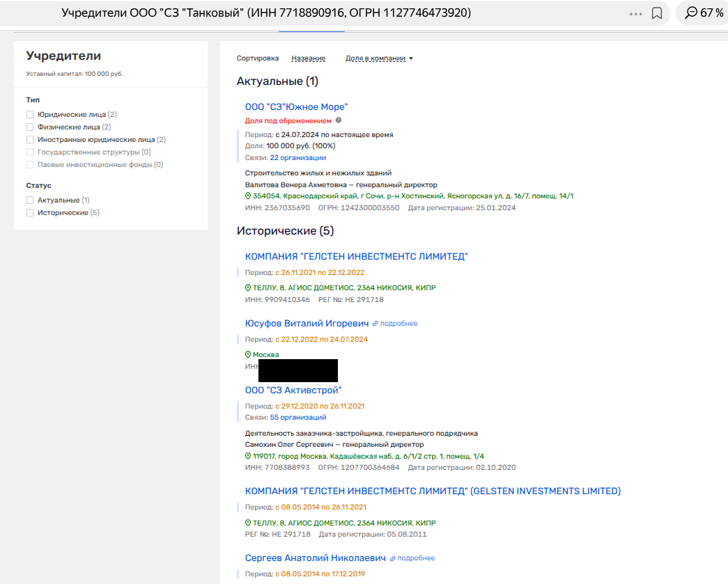Expand the Доля в компании sort dropdown
This screenshot has height=584, width=728.
(x=379, y=58)
